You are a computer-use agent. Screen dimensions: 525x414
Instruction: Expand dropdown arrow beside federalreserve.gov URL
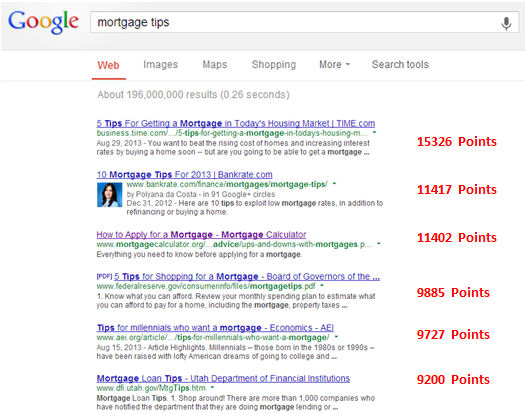coord(322,286)
